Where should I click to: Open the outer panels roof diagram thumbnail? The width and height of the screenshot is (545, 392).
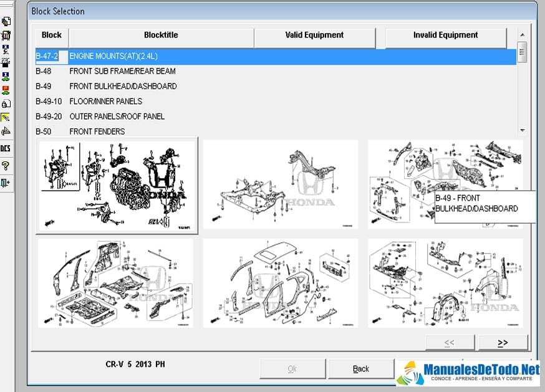click(x=280, y=283)
